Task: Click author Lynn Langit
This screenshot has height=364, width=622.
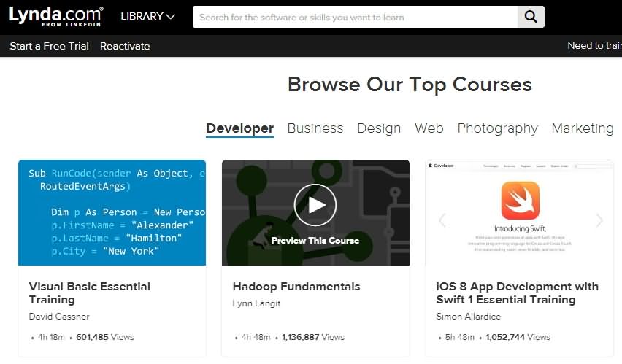Action: pyautogui.click(x=256, y=303)
